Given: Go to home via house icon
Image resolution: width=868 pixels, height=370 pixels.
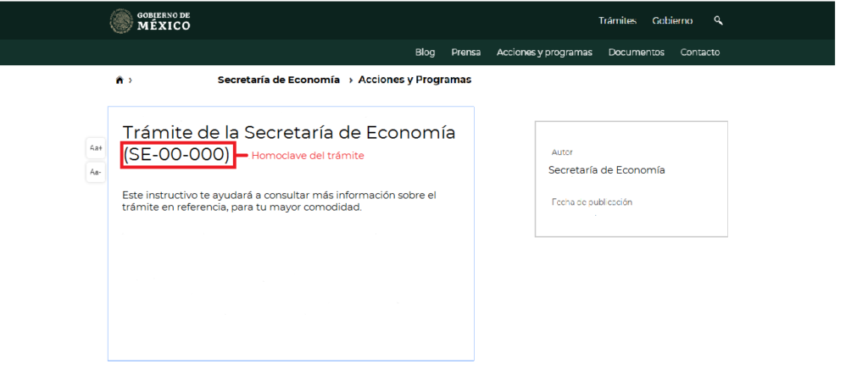Looking at the screenshot, I should click(x=119, y=80).
